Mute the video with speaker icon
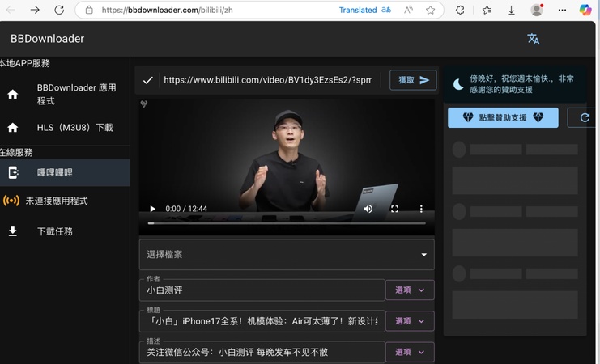This screenshot has height=364, width=600. pos(368,209)
